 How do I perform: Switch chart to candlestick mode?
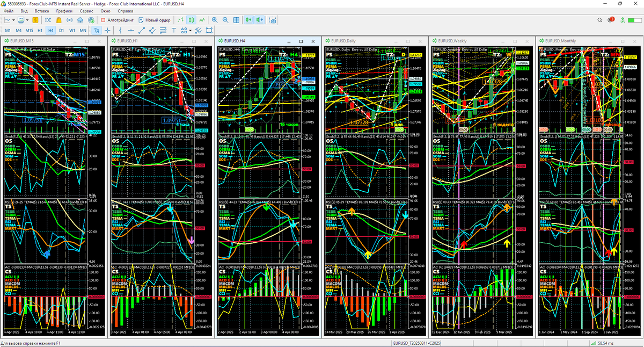pos(192,20)
